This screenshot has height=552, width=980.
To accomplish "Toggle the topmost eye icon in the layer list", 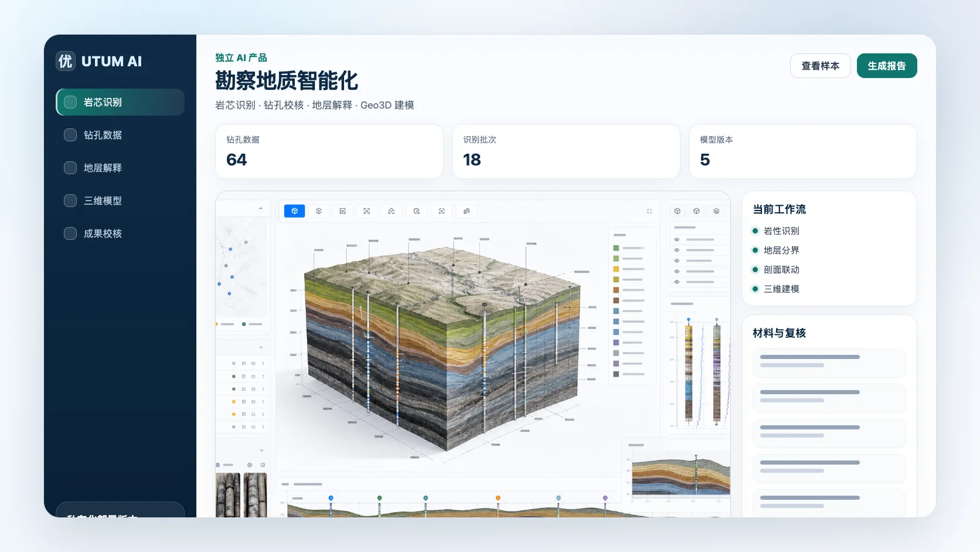I will [677, 240].
